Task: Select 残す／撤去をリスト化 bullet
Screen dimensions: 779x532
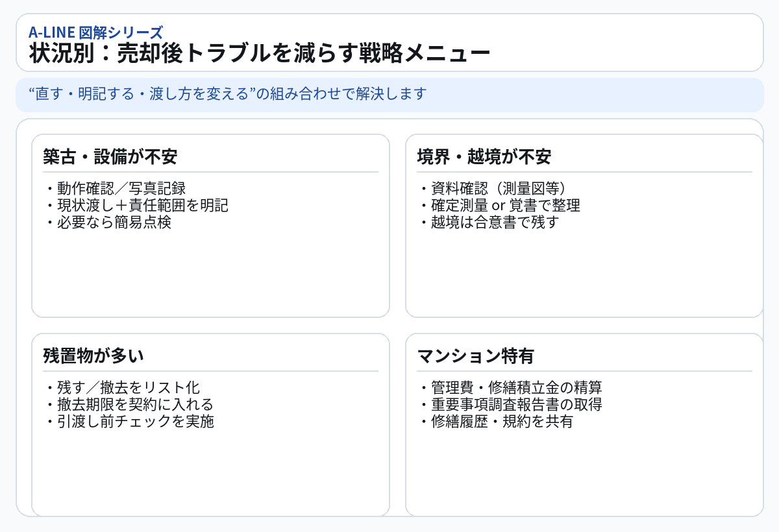Action: (122, 388)
